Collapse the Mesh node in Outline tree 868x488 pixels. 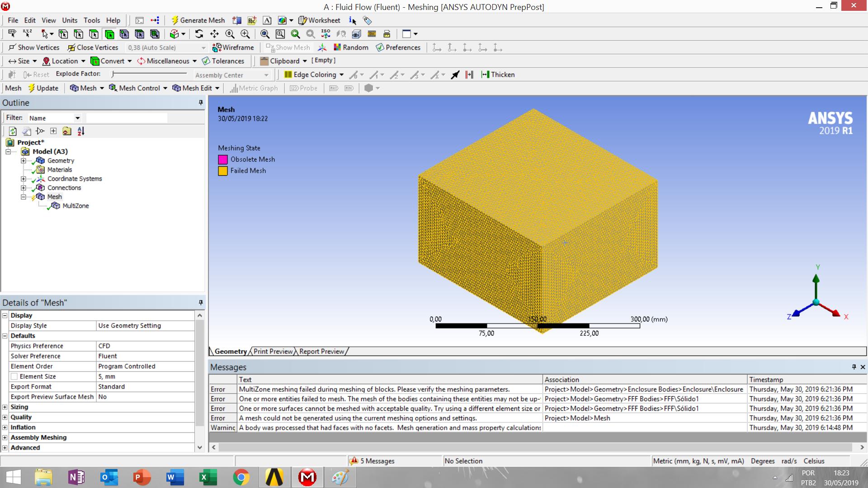(x=24, y=197)
